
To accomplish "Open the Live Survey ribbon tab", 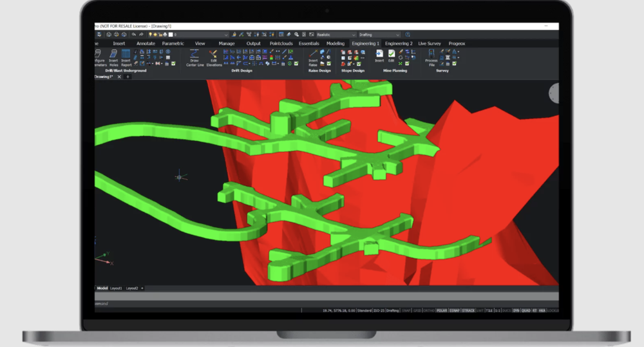I will point(430,43).
